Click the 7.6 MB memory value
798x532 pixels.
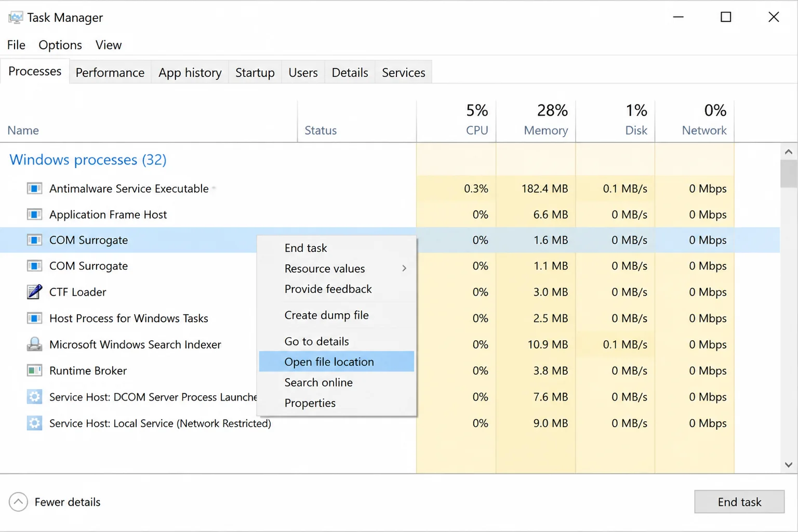click(551, 397)
